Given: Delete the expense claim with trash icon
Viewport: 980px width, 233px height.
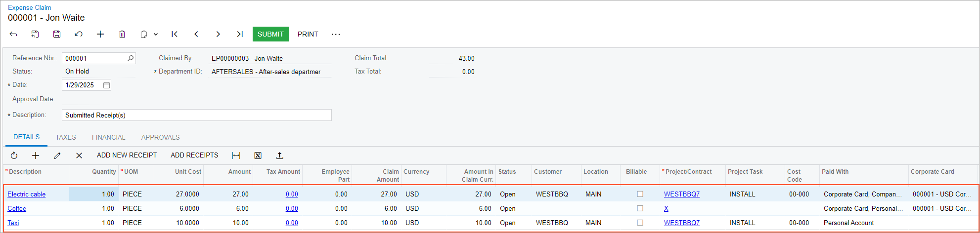Looking at the screenshot, I should 122,34.
